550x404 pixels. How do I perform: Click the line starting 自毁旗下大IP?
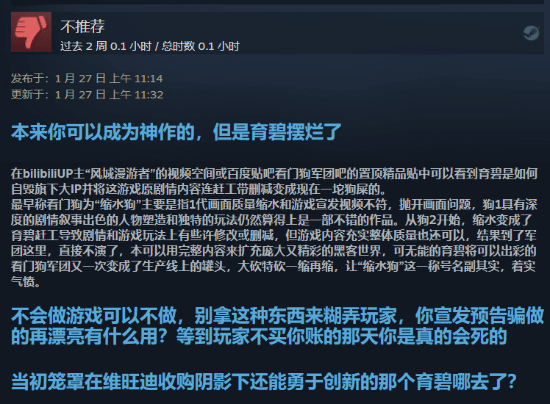coord(199,189)
